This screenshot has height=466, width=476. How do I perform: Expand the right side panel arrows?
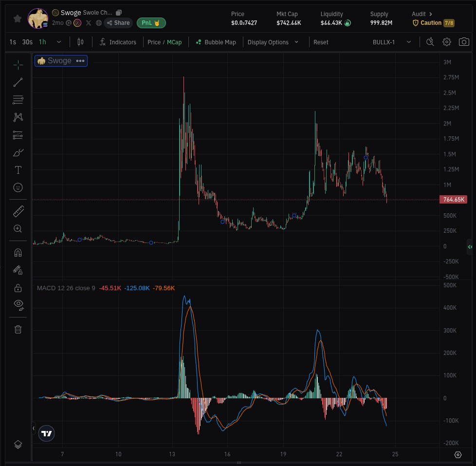click(470, 247)
